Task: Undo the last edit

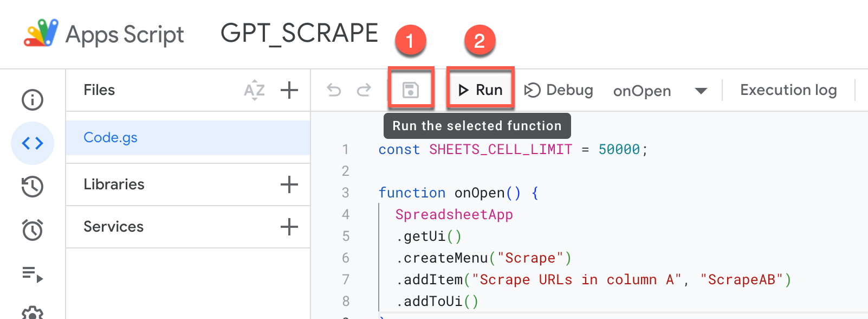Action: click(x=334, y=90)
